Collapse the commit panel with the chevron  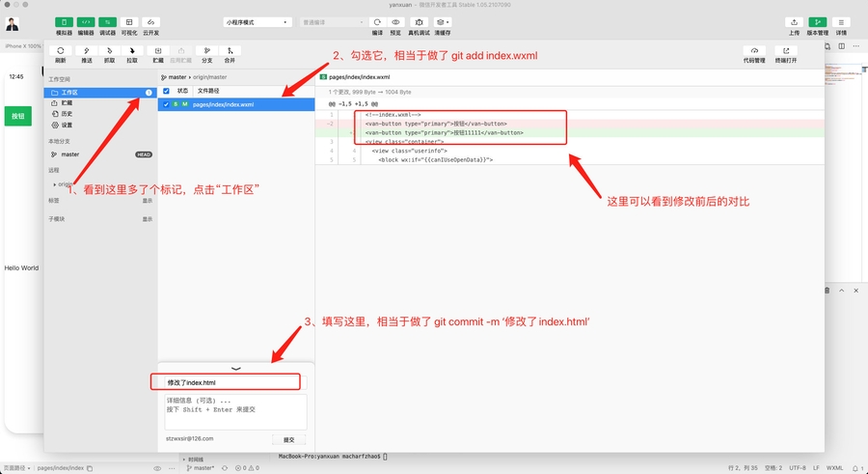[x=236, y=369]
